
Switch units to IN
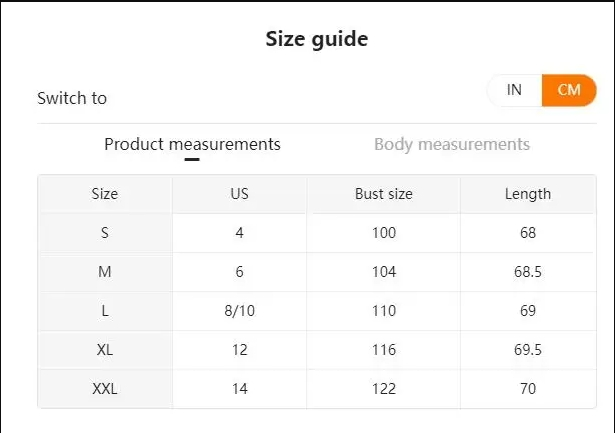[x=514, y=90]
